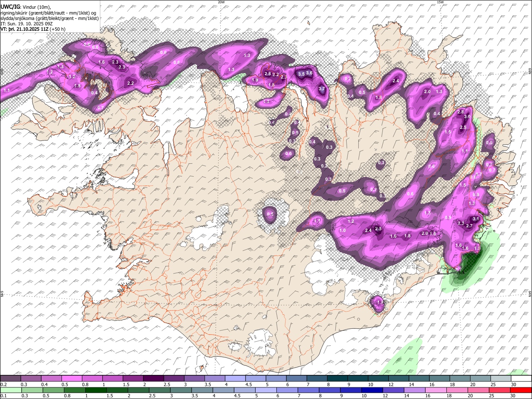
Task: Click the 'IT: Sun. 19. 10. 2025 09Z' line
Action: point(27,24)
